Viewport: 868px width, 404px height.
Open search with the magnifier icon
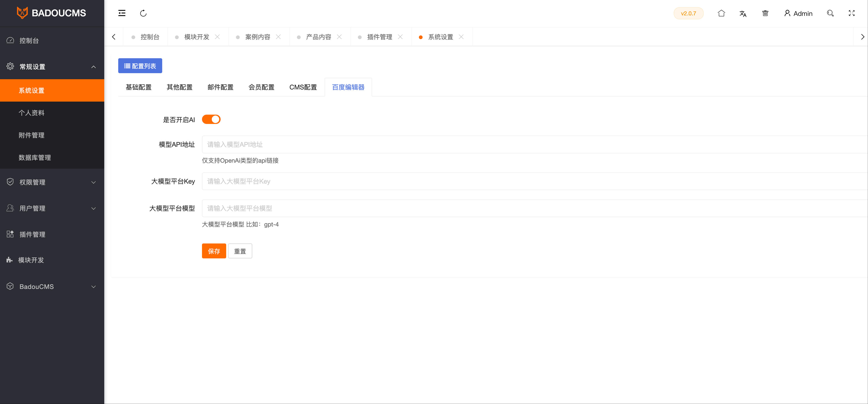click(x=830, y=13)
